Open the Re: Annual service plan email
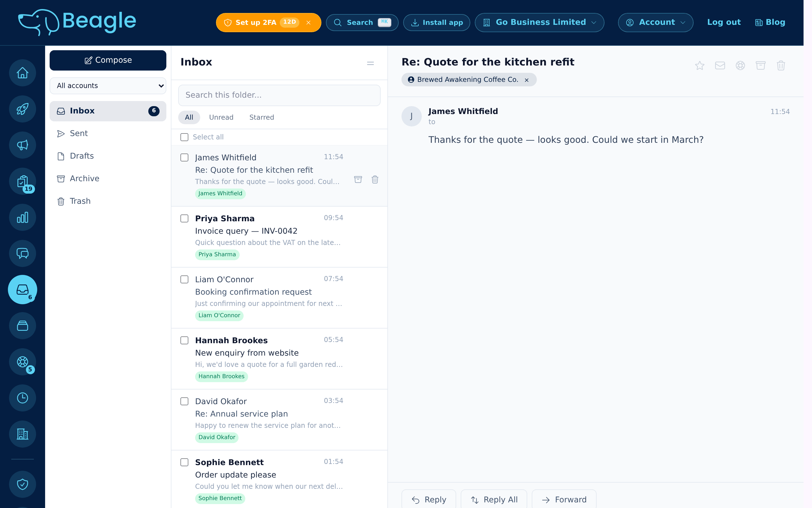 pos(279,420)
